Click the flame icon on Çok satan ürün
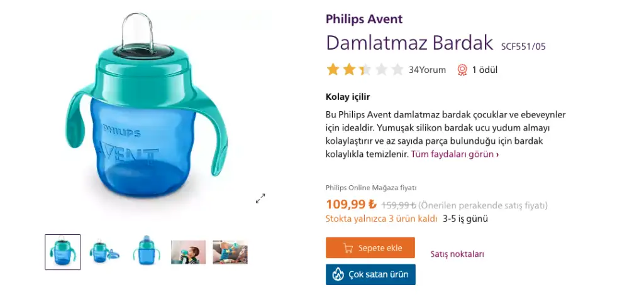This screenshot has width=644, height=297. coord(338,274)
